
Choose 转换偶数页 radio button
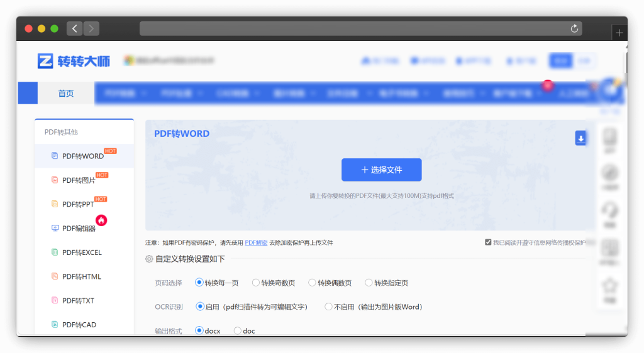pos(312,283)
